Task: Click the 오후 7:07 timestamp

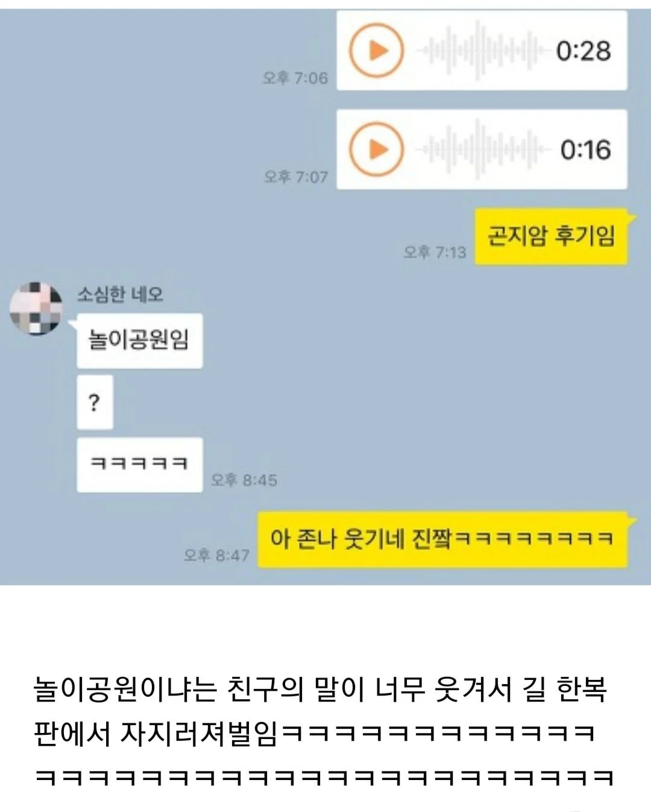Action: 296,177
